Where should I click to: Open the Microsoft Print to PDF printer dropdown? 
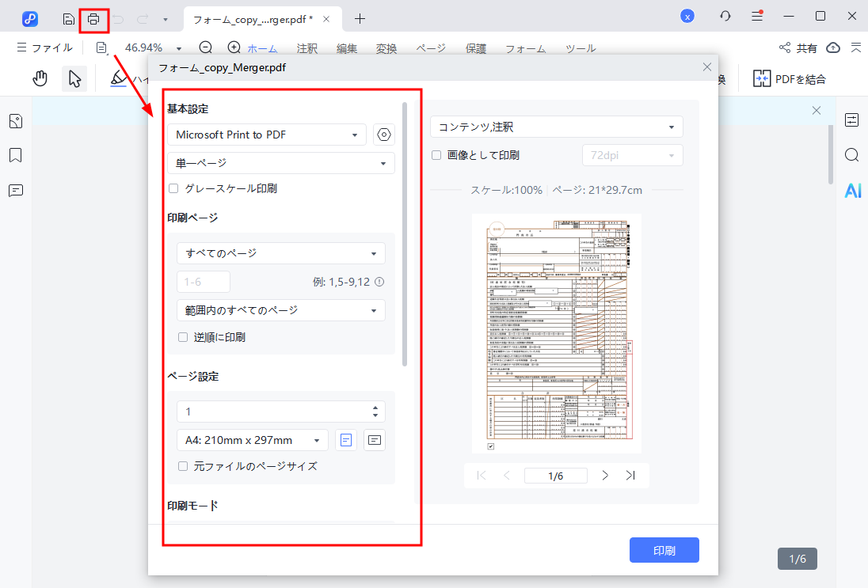[x=267, y=135]
